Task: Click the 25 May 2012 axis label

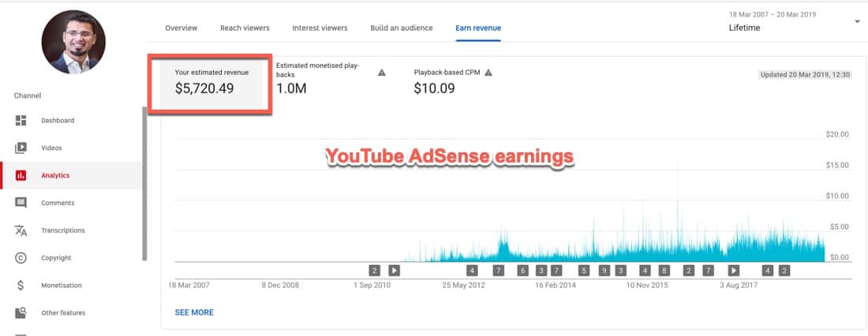Action: (x=463, y=285)
